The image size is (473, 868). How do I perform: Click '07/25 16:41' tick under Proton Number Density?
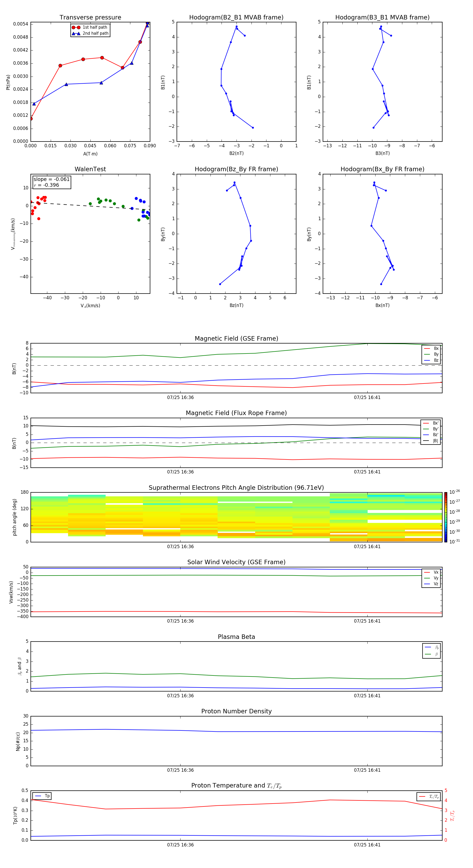[x=367, y=770]
